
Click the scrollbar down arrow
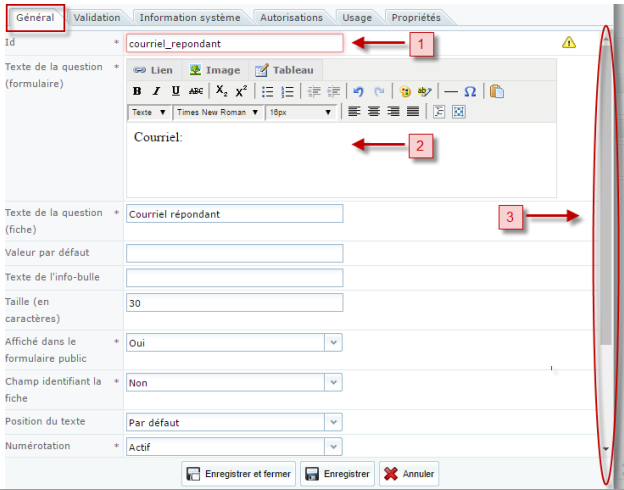(x=606, y=449)
